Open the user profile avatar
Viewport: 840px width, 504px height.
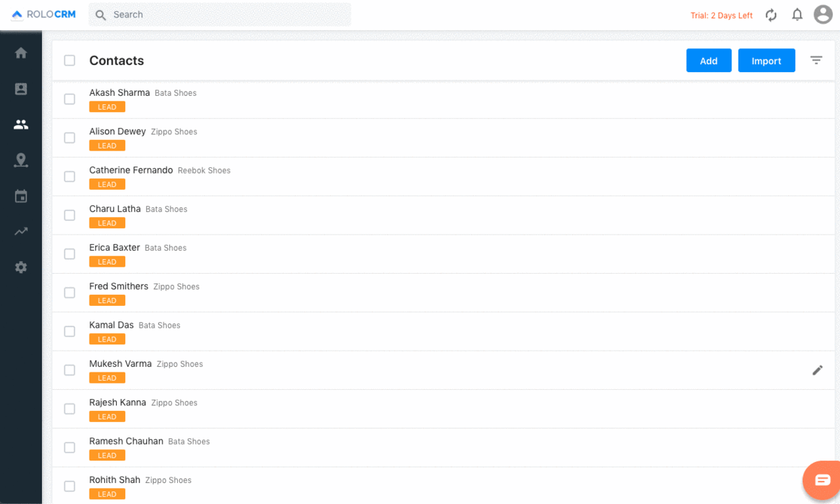coord(823,15)
